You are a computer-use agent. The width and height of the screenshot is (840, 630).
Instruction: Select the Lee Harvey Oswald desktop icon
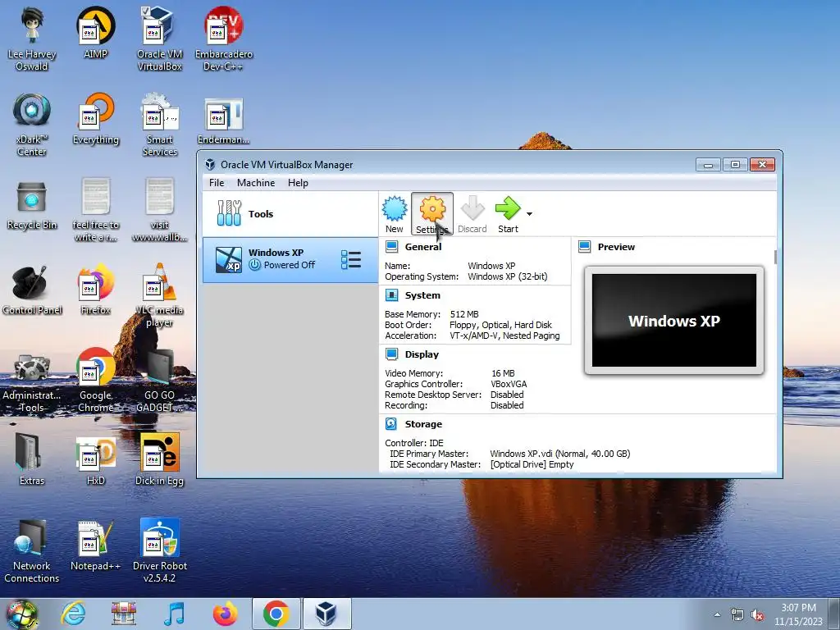tap(32, 39)
